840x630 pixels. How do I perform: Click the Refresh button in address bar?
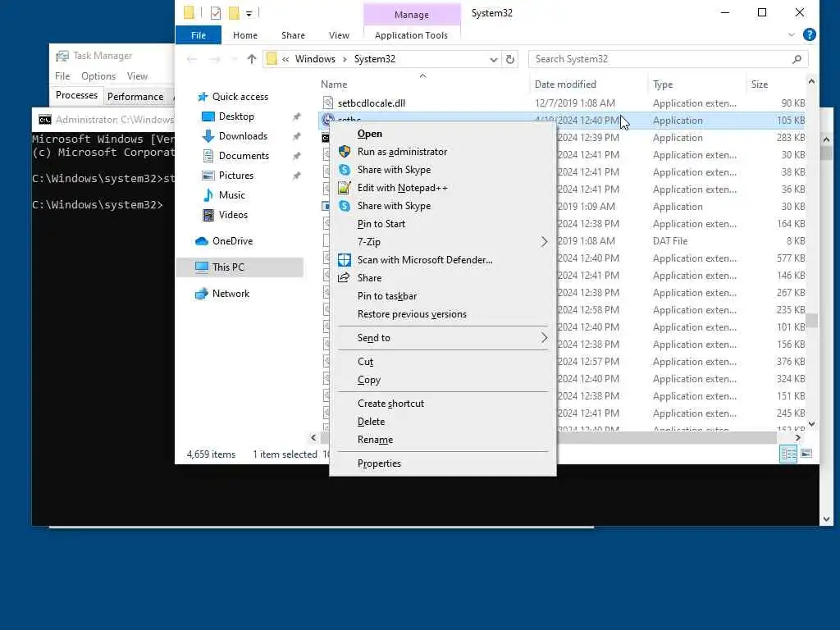pyautogui.click(x=510, y=59)
